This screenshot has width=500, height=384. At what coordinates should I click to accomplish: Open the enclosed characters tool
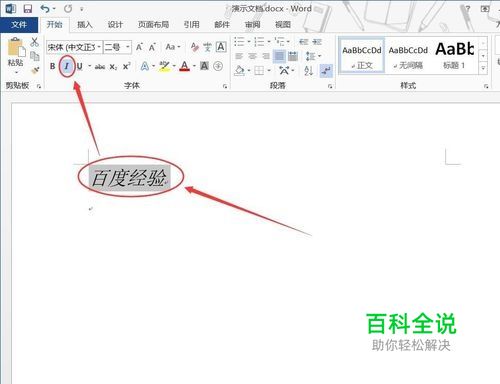tap(218, 66)
